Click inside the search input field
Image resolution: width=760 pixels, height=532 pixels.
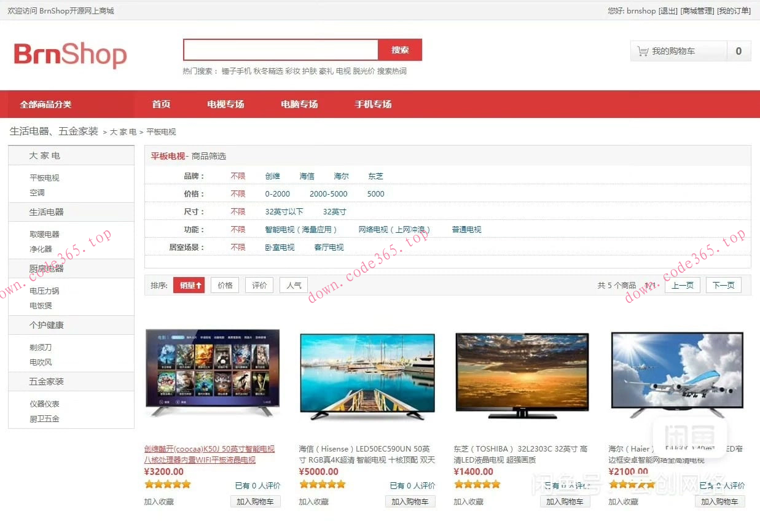click(280, 50)
